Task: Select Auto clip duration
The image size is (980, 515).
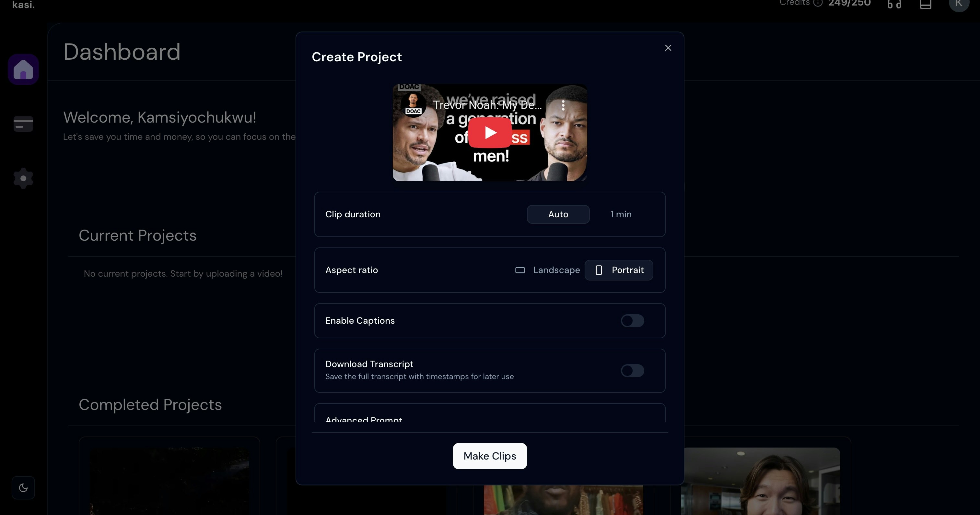Action: [x=558, y=214]
